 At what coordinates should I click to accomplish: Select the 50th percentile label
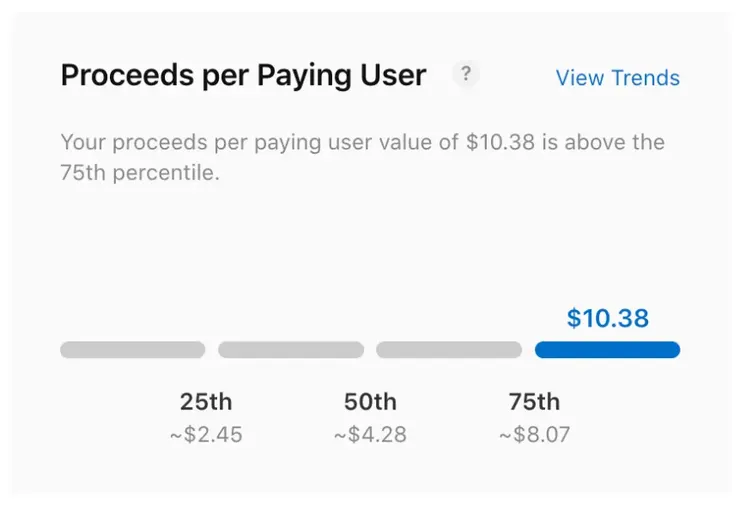pyautogui.click(x=370, y=402)
